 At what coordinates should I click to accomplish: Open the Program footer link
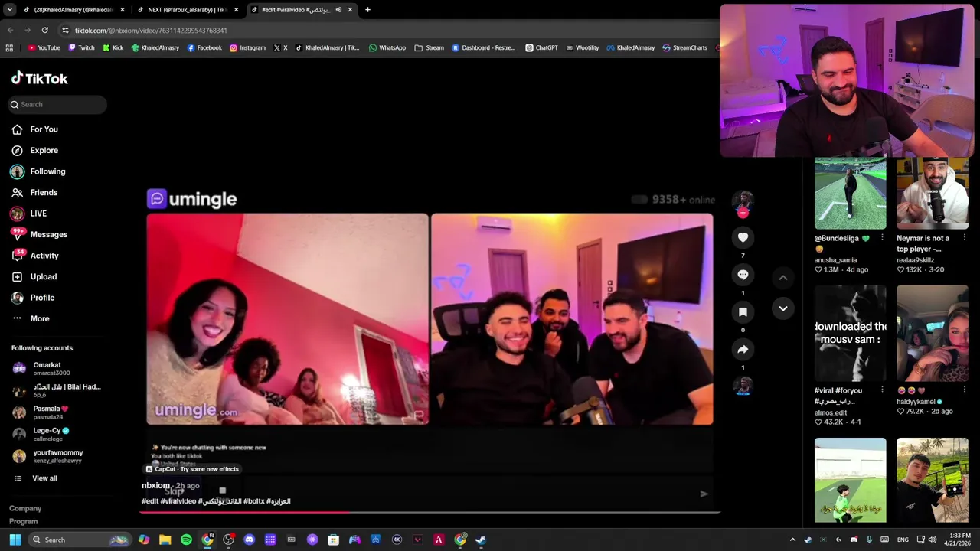[x=23, y=521]
